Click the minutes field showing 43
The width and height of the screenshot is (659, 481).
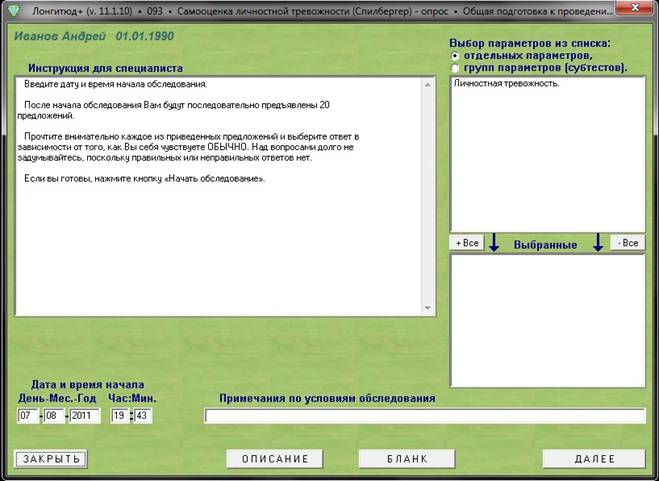click(x=143, y=416)
